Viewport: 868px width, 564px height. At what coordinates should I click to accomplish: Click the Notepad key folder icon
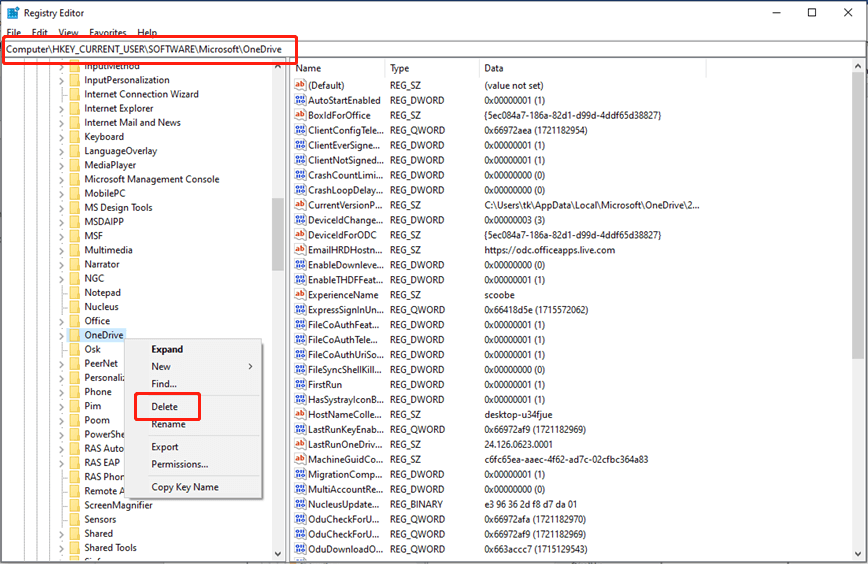75,292
